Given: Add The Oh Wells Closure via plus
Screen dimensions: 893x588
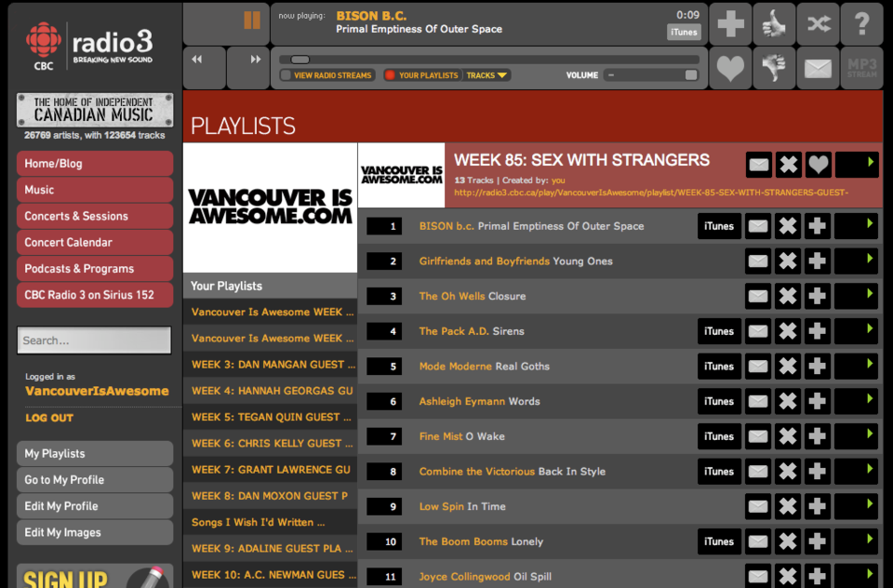Looking at the screenshot, I should [x=818, y=296].
